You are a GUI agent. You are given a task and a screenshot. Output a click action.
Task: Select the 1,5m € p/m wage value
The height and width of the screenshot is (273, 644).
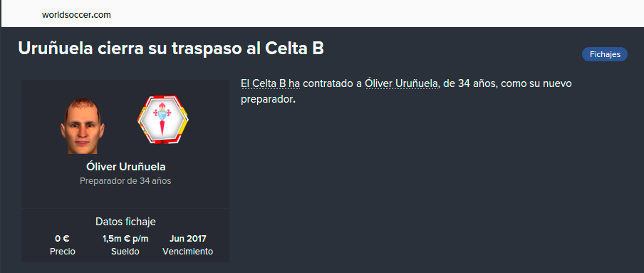pos(125,239)
